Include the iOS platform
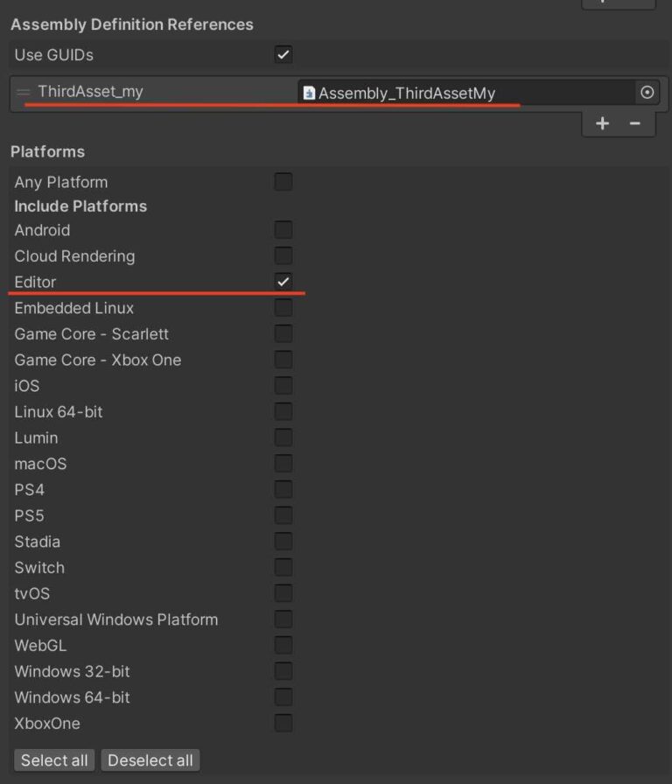 tap(282, 385)
